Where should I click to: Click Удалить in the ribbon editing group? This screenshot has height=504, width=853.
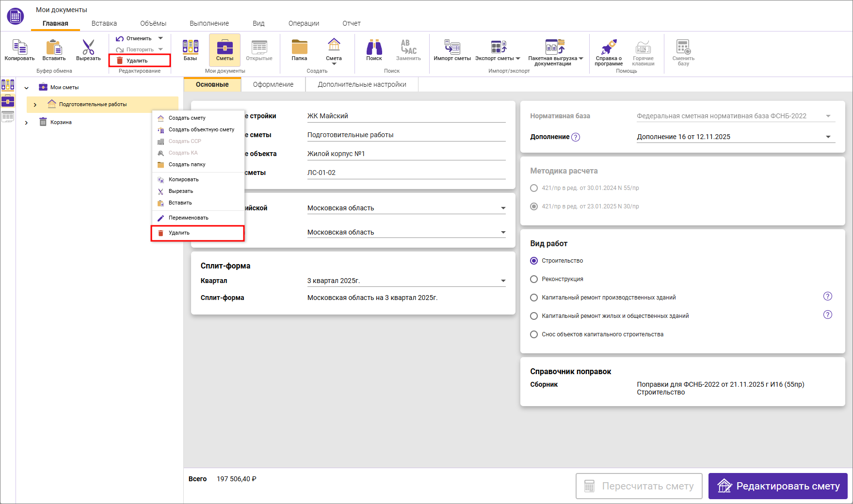click(x=137, y=61)
